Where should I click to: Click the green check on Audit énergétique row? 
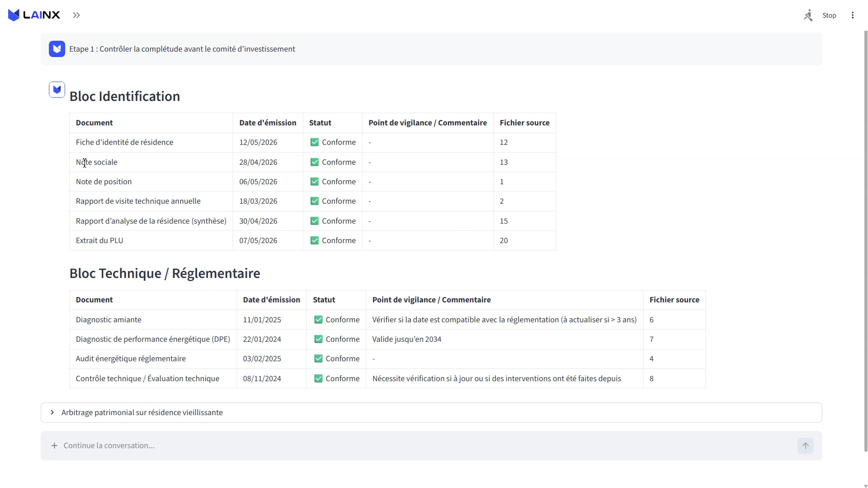pos(319,359)
